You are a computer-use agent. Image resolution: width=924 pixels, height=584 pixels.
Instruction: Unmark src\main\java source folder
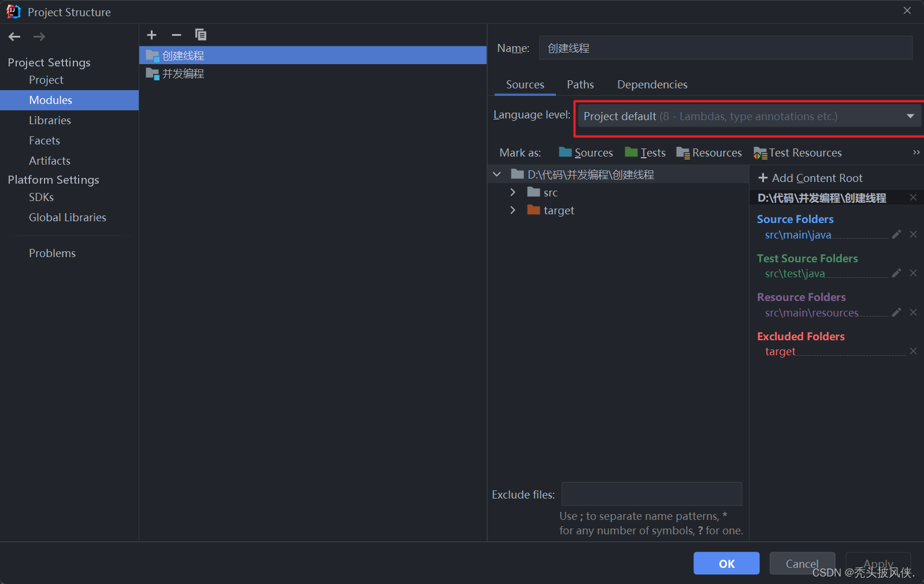click(x=913, y=235)
